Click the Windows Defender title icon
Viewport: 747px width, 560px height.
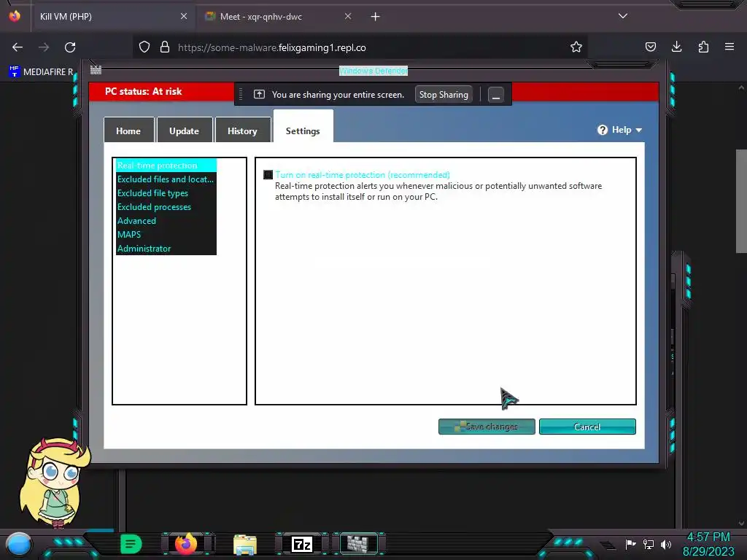(x=96, y=70)
